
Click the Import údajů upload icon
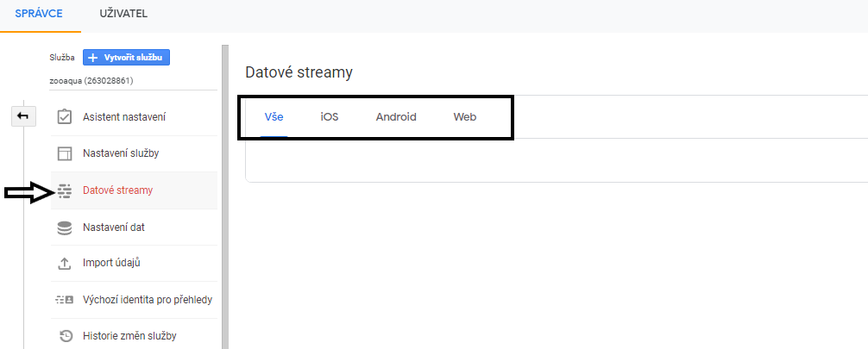point(65,264)
